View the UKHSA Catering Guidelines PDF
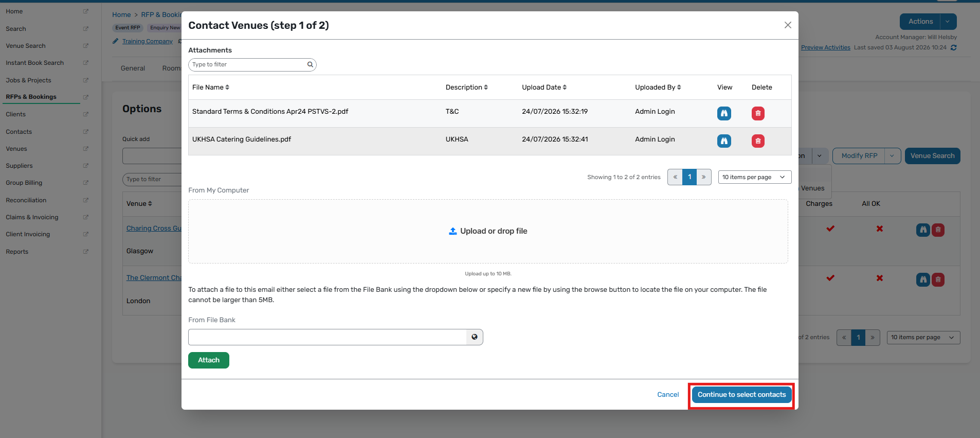Viewport: 980px width, 438px height. click(724, 141)
